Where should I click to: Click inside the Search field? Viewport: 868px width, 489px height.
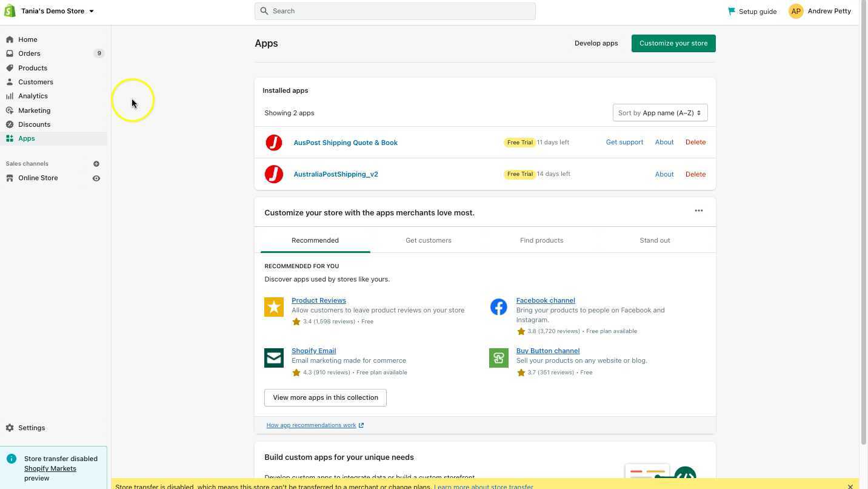tap(395, 10)
